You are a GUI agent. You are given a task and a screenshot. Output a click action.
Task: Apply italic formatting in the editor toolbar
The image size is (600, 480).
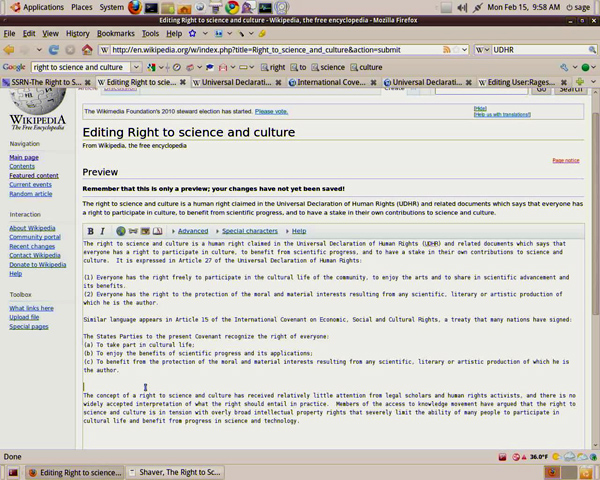(x=102, y=231)
